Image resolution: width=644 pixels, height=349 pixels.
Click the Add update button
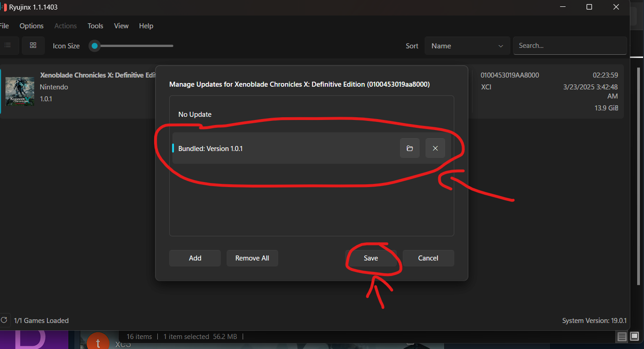coord(195,258)
